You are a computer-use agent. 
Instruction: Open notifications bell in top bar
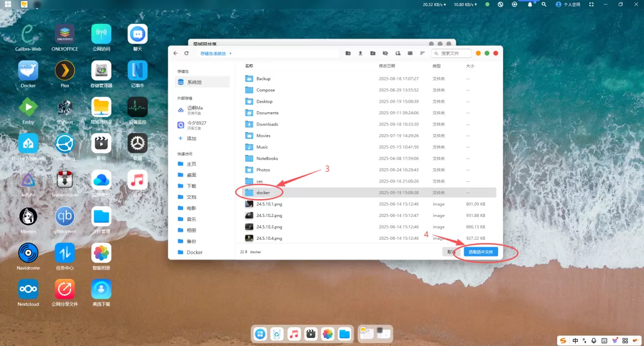click(x=530, y=4)
